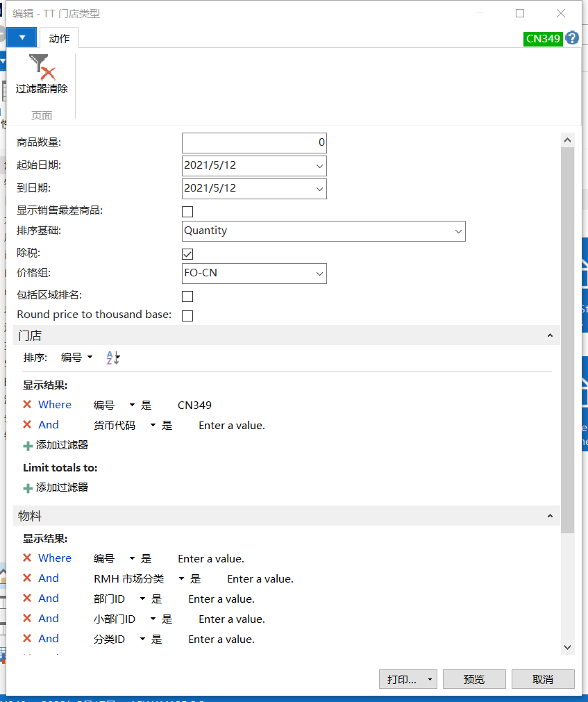Click 物料 编号 Enter a value field
The image size is (588, 702).
tap(211, 559)
